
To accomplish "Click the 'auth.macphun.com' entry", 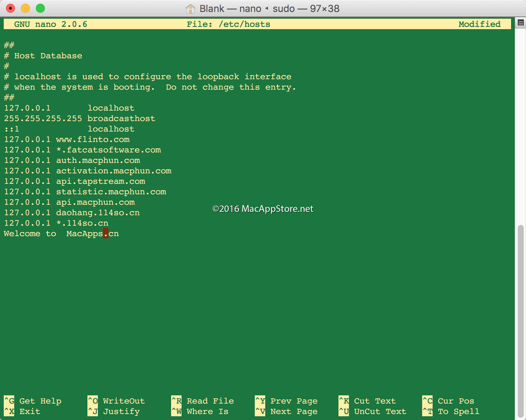I will (72, 160).
